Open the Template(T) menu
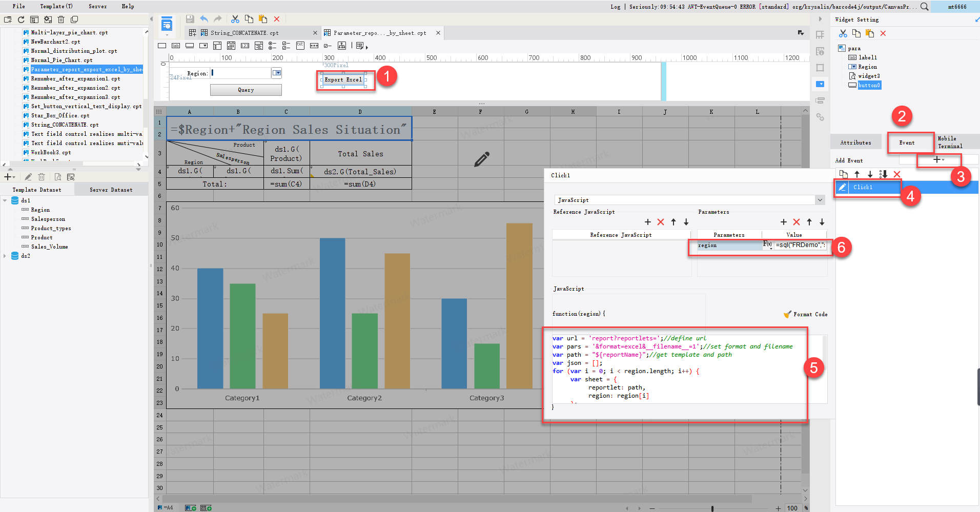 pyautogui.click(x=55, y=6)
